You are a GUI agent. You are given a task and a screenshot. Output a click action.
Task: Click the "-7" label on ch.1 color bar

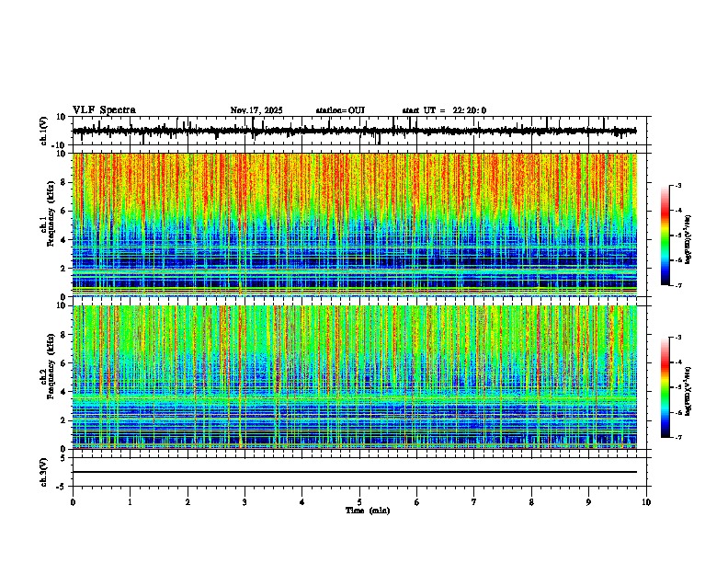click(677, 285)
